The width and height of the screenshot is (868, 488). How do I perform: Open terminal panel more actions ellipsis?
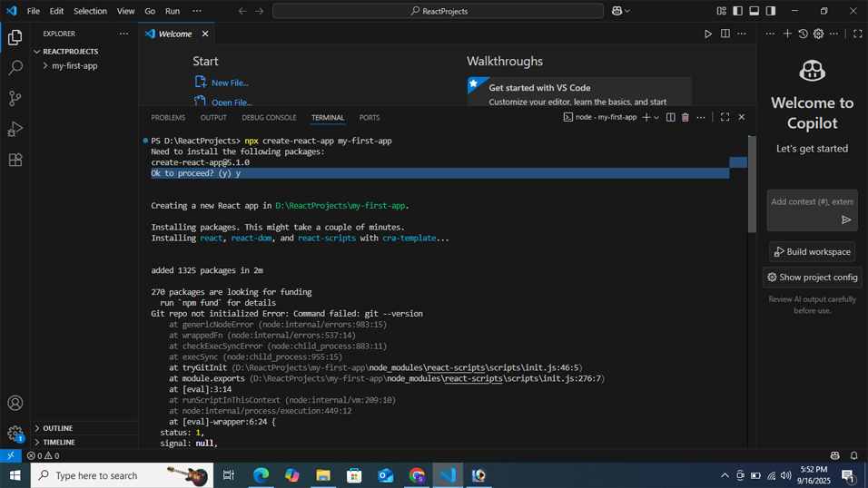[x=701, y=117]
